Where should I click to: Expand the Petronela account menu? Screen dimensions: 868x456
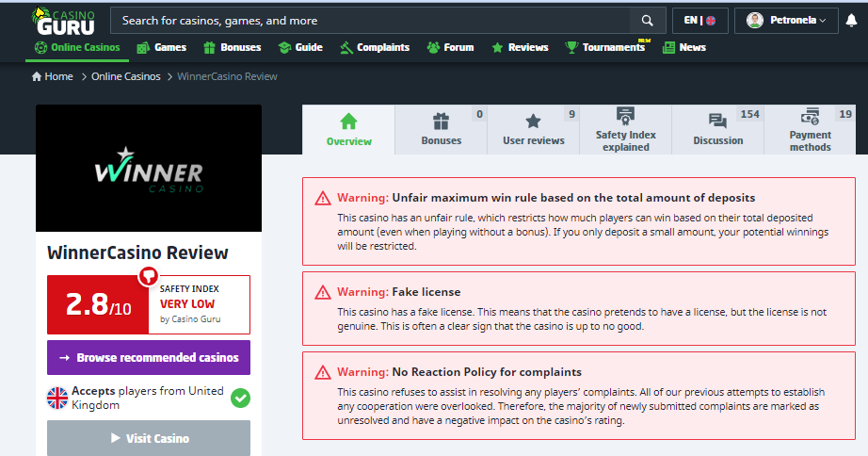(x=785, y=20)
